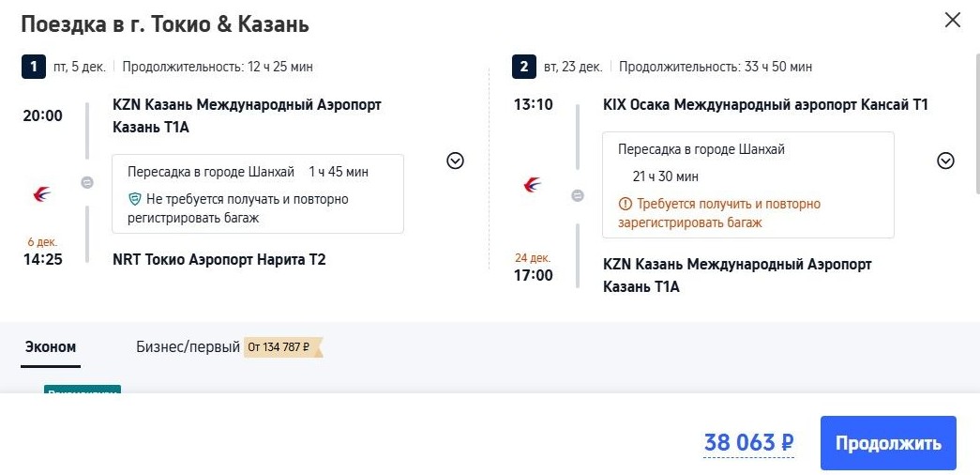Click the segment 2 number badge

pyautogui.click(x=524, y=67)
